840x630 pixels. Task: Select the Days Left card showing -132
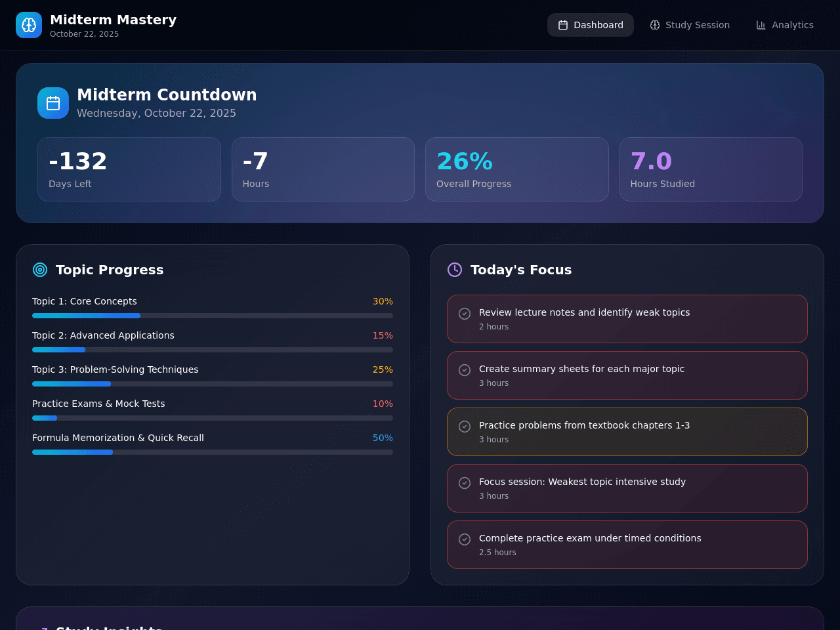pos(129,169)
